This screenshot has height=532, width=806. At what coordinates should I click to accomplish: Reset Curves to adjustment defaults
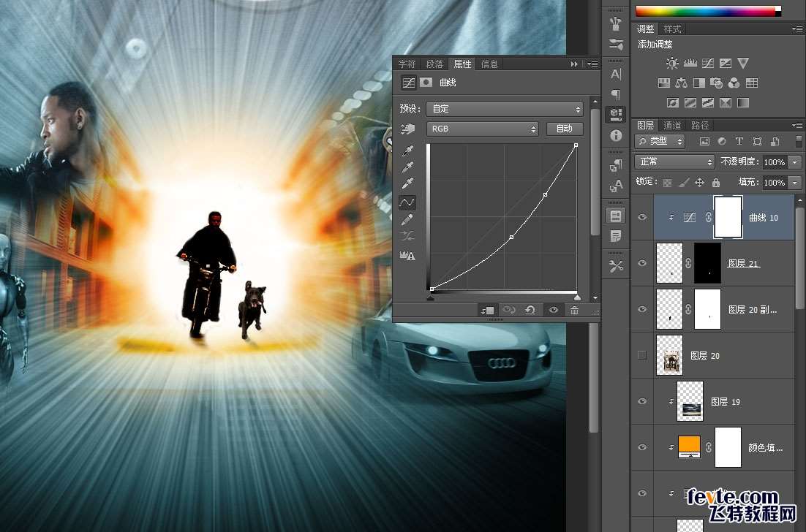tap(530, 310)
